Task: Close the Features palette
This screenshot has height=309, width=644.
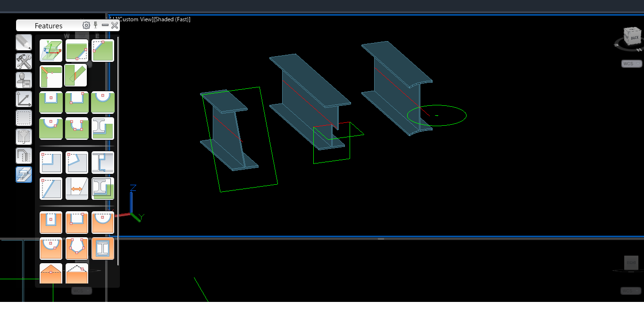Action: tap(115, 26)
